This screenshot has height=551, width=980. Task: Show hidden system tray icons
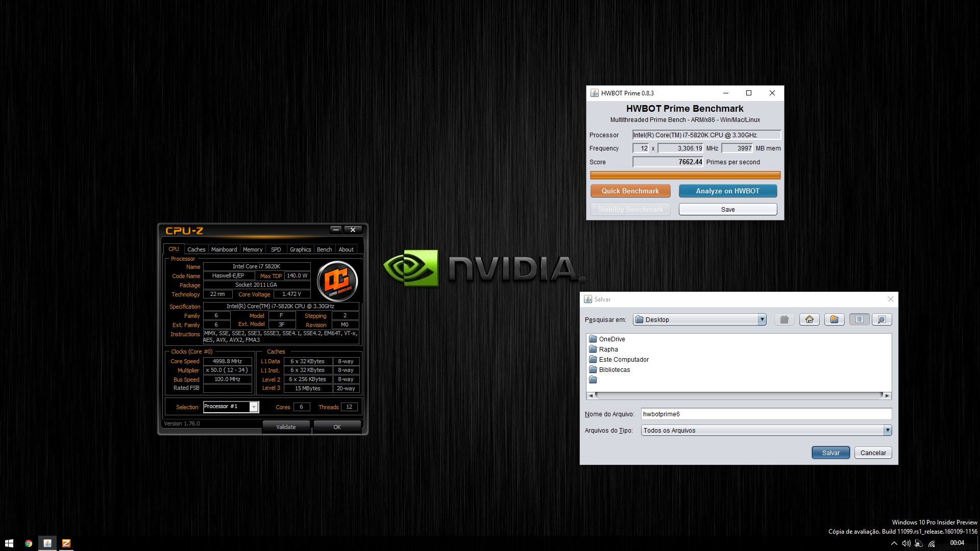tap(894, 543)
